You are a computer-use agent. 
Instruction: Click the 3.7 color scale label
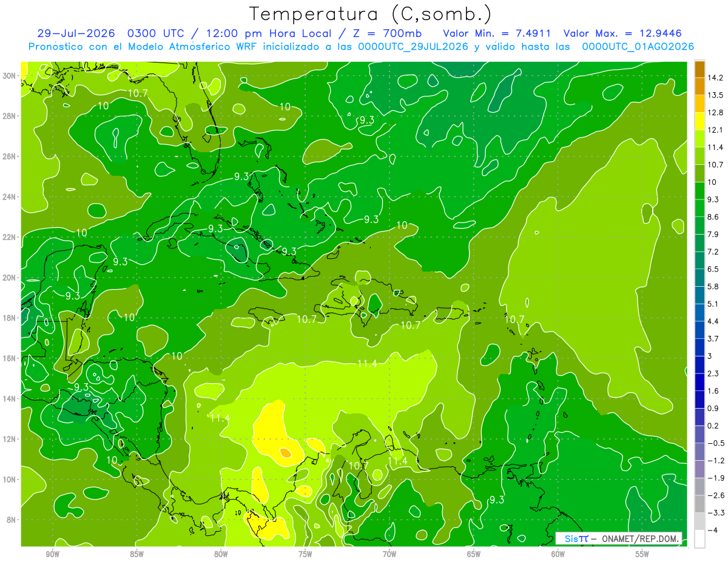[714, 338]
